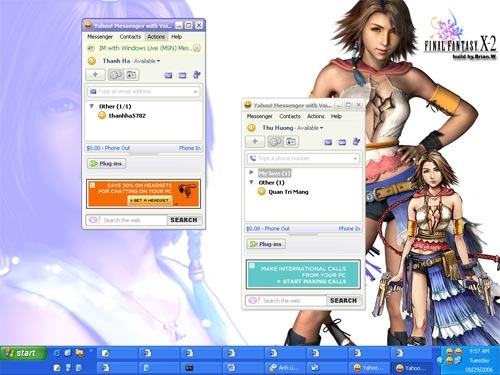Click the messenger list view icon in Thu Huong window
Screen dimensions: 500x375
(275, 142)
